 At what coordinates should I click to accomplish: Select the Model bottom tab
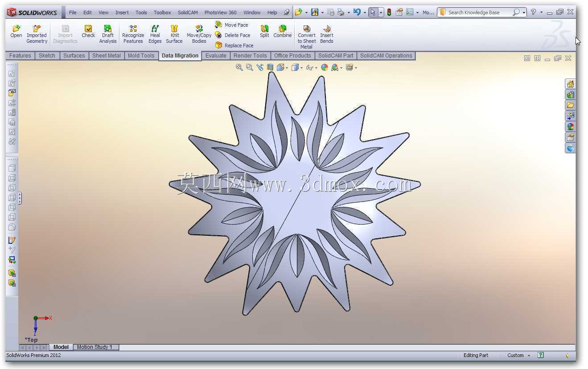[61, 347]
